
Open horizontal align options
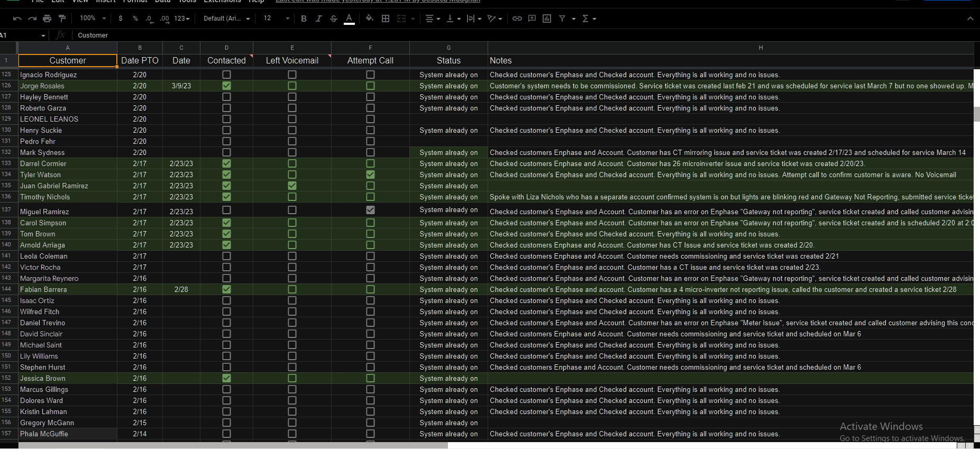(x=433, y=19)
